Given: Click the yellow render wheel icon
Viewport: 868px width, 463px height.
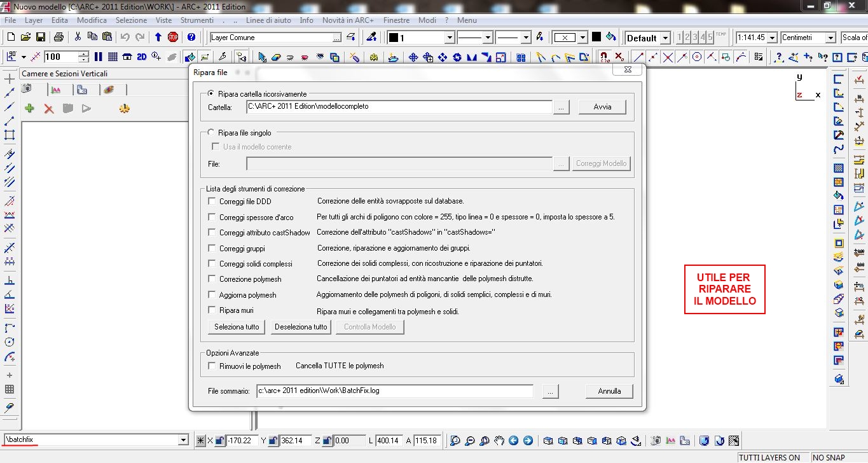Looking at the screenshot, I should pyautogui.click(x=124, y=109).
